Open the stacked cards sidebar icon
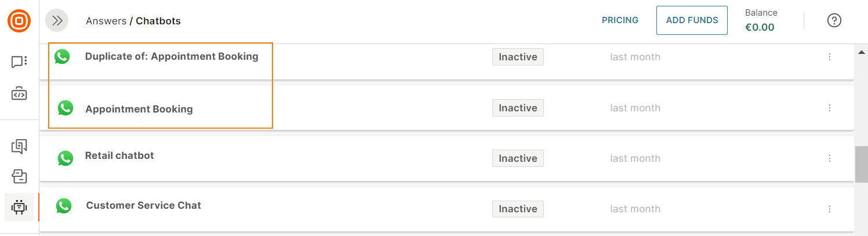The height and width of the screenshot is (236, 868). 19,176
